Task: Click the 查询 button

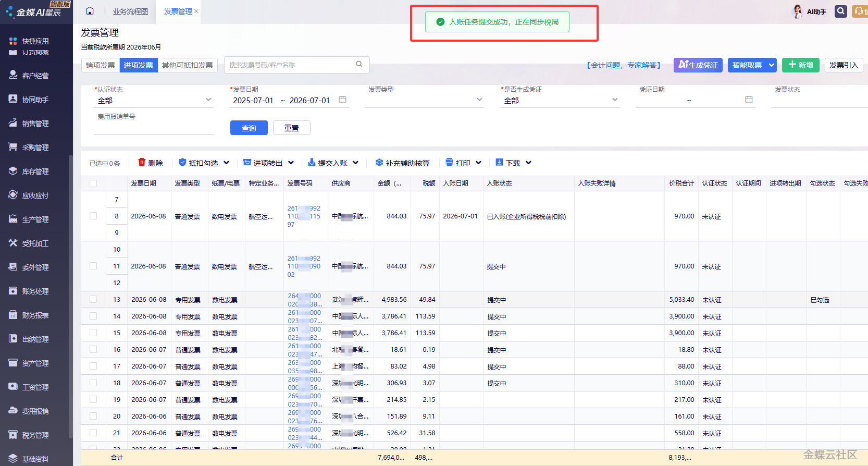Action: pos(249,128)
